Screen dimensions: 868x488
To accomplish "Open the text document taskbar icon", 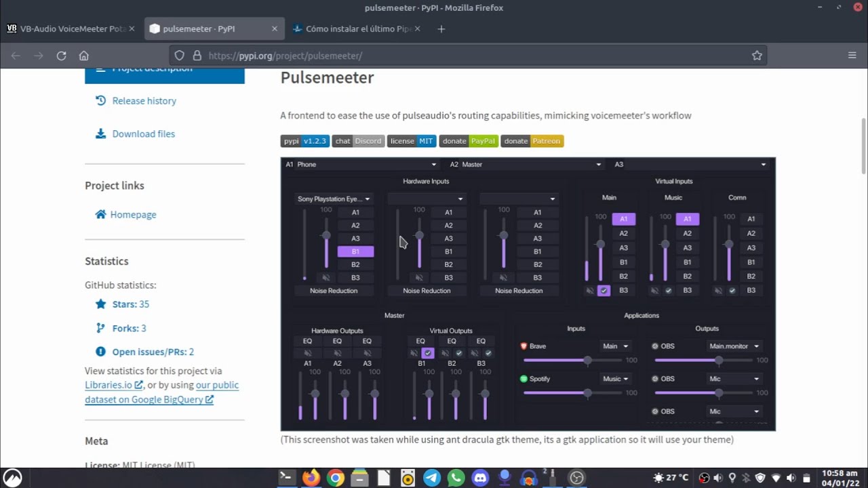I will click(384, 478).
